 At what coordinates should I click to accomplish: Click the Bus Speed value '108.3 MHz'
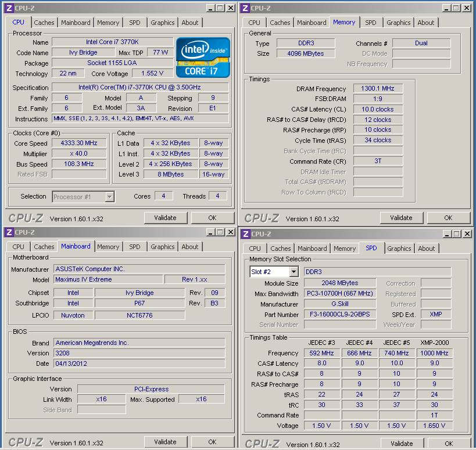[79, 164]
